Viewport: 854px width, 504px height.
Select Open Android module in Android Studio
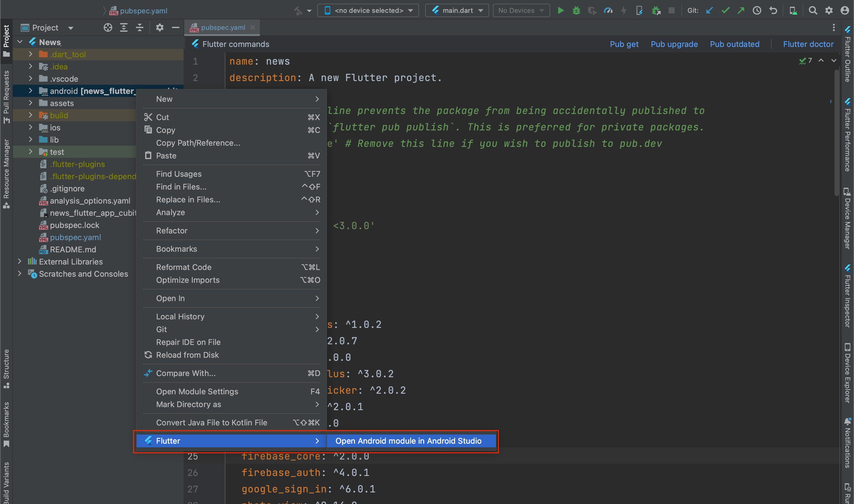408,441
